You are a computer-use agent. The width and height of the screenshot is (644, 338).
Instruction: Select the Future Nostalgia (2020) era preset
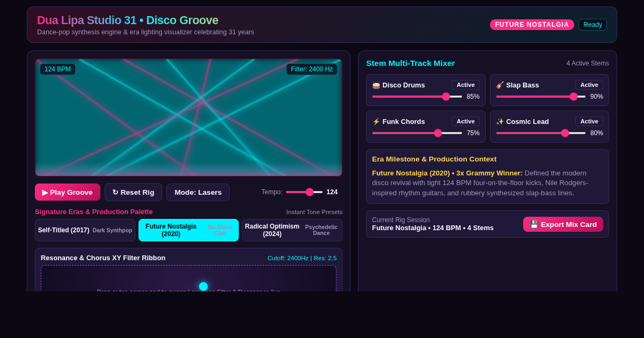point(188,230)
